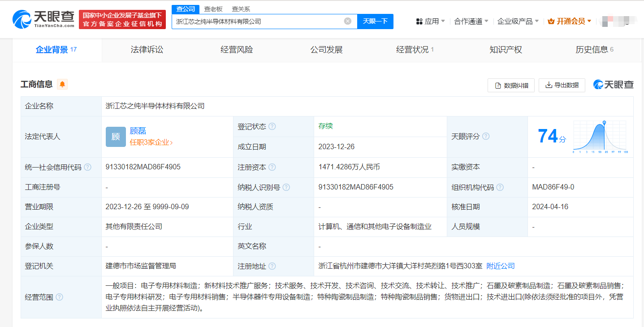The image size is (644, 327).
Task: Click help icon beside 注册地址
Action: coord(272,266)
